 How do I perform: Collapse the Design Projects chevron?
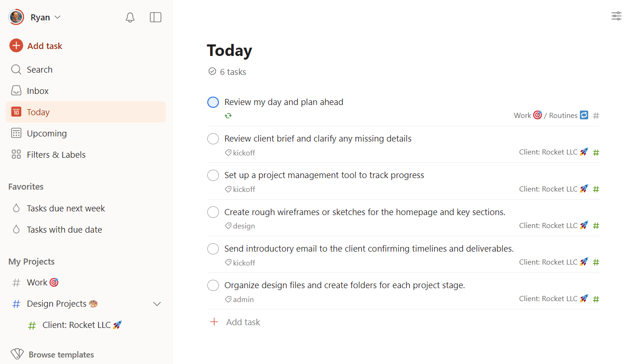(157, 304)
